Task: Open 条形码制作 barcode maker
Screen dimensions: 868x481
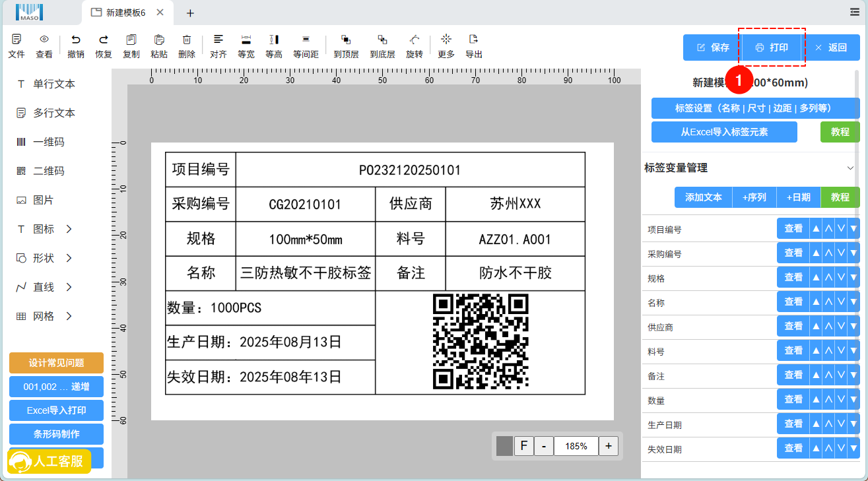Action: point(56,434)
